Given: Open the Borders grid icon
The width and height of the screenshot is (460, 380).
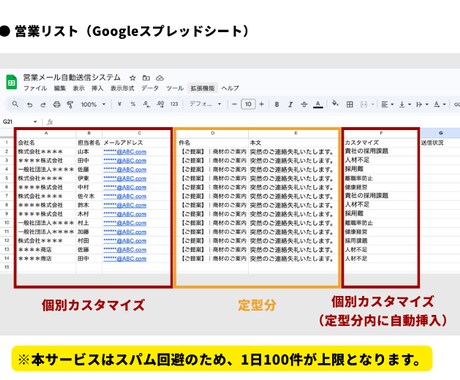Looking at the screenshot, I should pos(350,105).
